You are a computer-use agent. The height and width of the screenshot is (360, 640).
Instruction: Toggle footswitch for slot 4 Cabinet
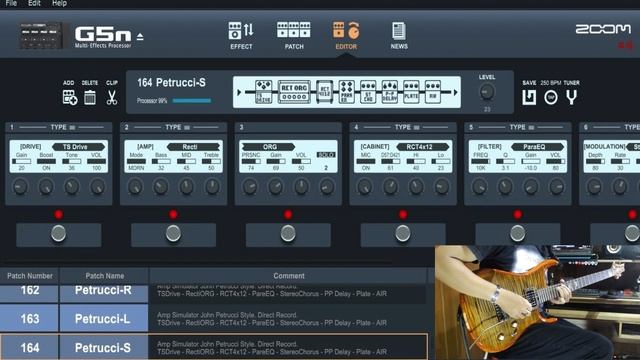coord(403,234)
